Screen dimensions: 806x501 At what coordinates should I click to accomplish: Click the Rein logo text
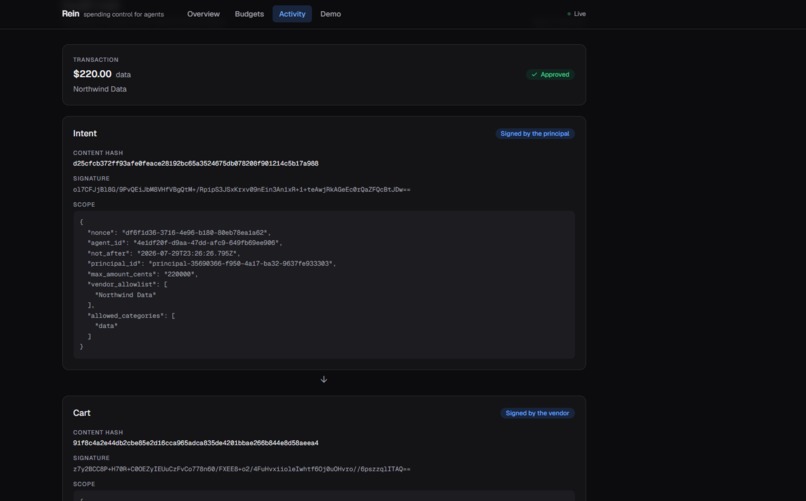(x=70, y=14)
